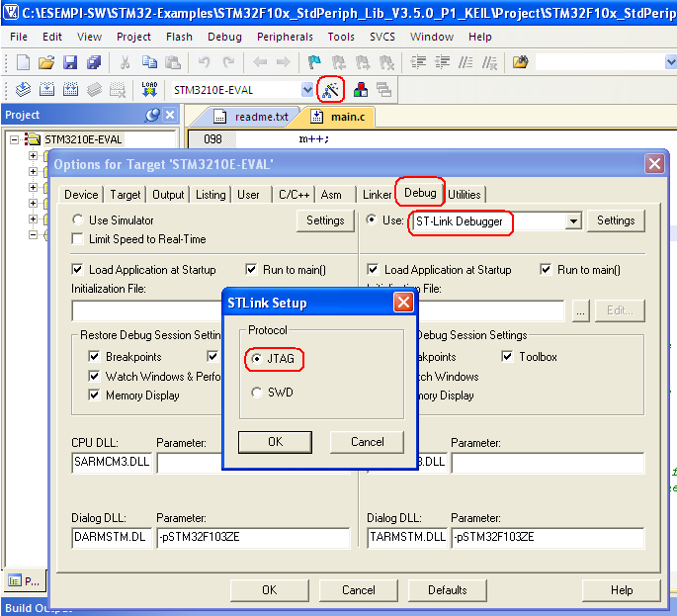
Task: Click left Dialog DLL parameter field
Action: pos(253,537)
